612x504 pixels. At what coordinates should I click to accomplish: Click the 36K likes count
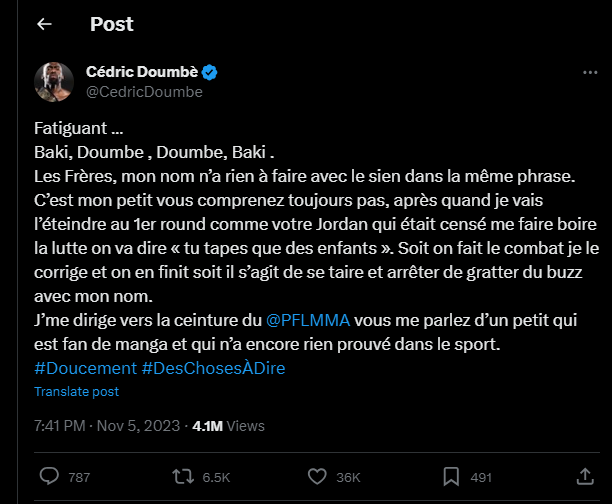[348, 477]
